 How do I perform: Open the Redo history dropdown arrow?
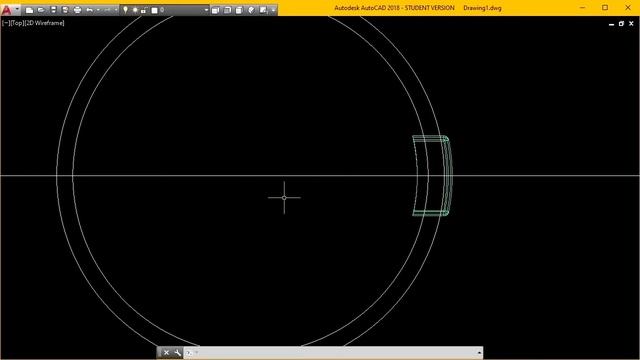116,10
